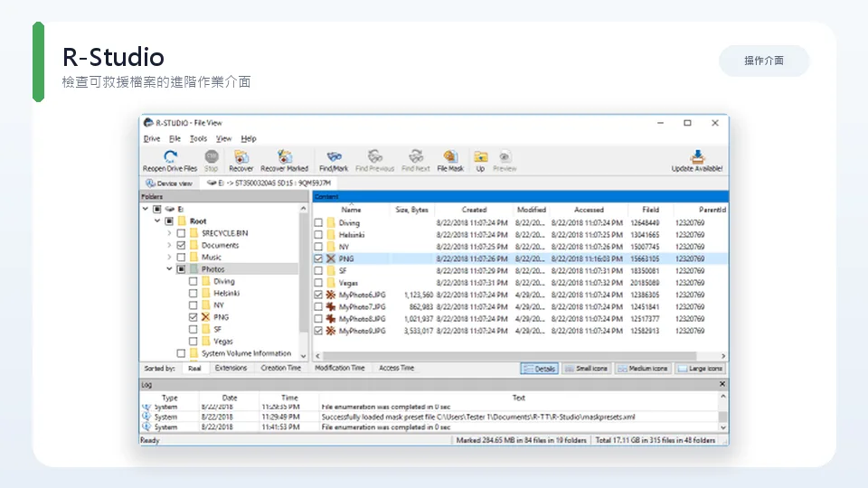Click the MyPhoto9.JPG file icon
Screen dimensions: 868x488
[x=331, y=331]
